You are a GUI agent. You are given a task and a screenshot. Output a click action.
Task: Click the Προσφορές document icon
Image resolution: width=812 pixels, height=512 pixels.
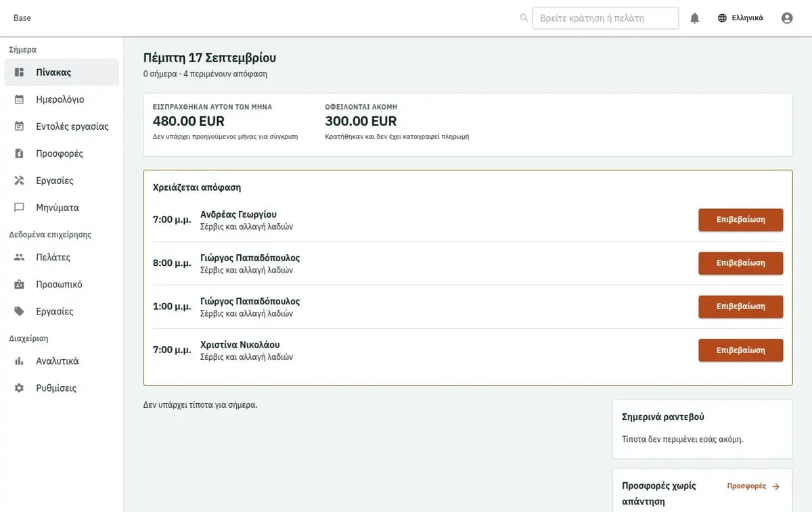[20, 154]
